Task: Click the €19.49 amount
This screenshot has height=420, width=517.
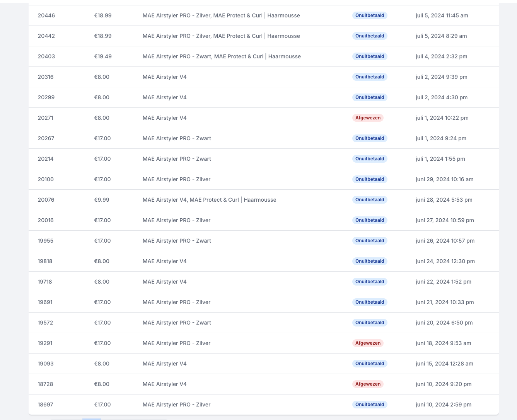Action: point(103,56)
